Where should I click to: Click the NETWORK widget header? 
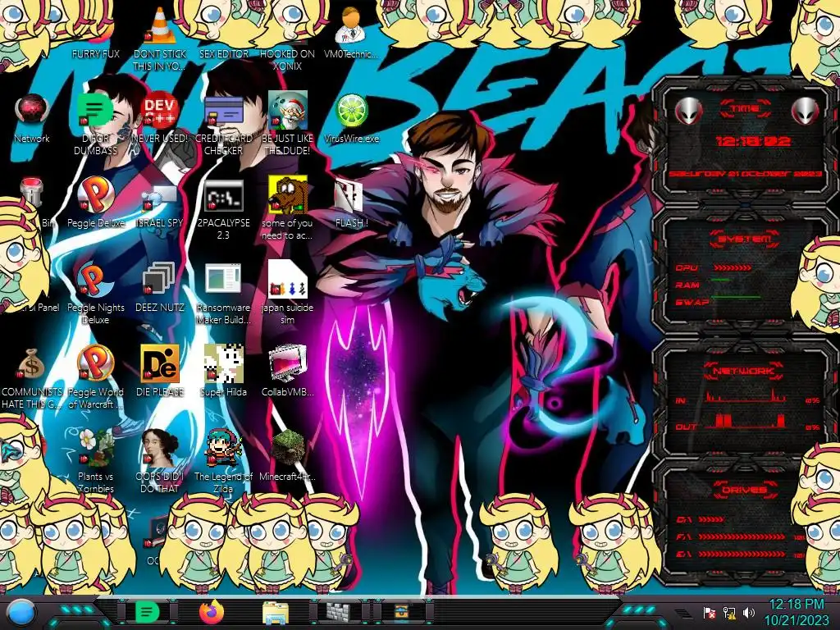(743, 371)
